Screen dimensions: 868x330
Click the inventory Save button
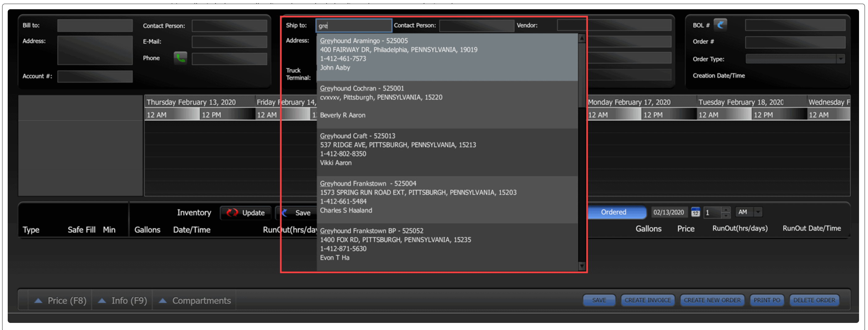pyautogui.click(x=297, y=213)
